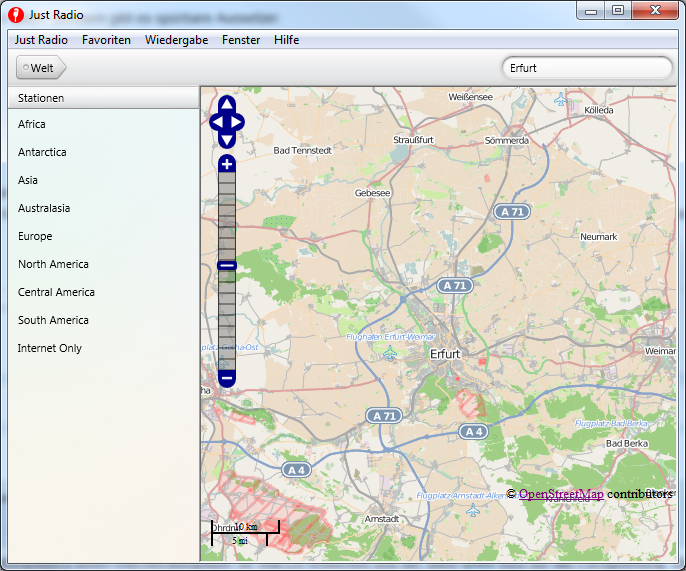This screenshot has width=686, height=571.
Task: Select Africa in the stations list
Action: [x=104, y=124]
